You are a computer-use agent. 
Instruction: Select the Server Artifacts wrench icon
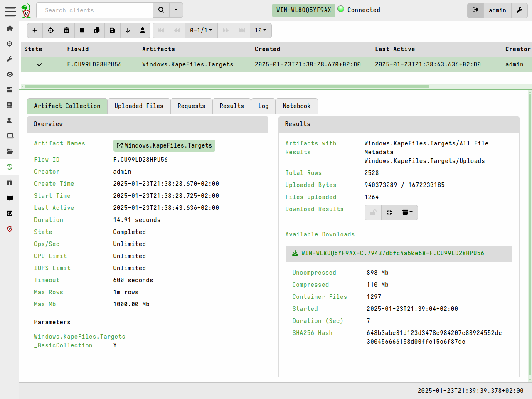[10, 59]
